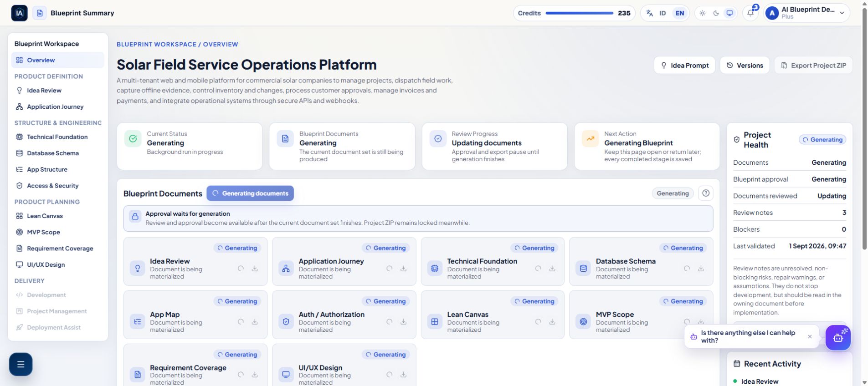The height and width of the screenshot is (386, 868).
Task: Download the Lean Canvas document
Action: point(552,322)
